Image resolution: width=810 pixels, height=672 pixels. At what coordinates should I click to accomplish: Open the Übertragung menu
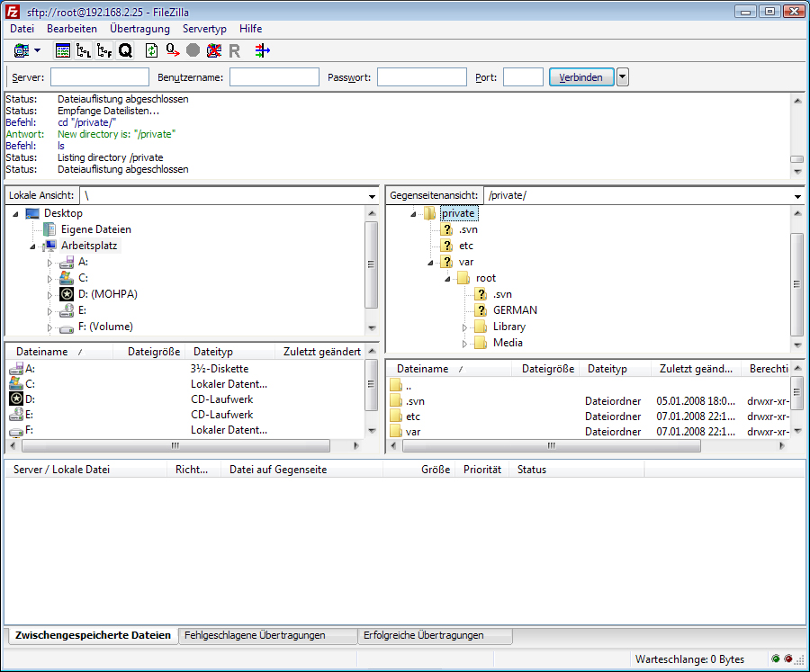[x=139, y=29]
